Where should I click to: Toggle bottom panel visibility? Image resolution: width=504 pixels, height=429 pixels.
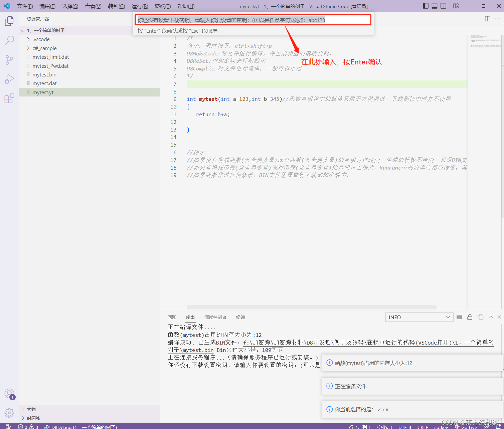(x=435, y=6)
